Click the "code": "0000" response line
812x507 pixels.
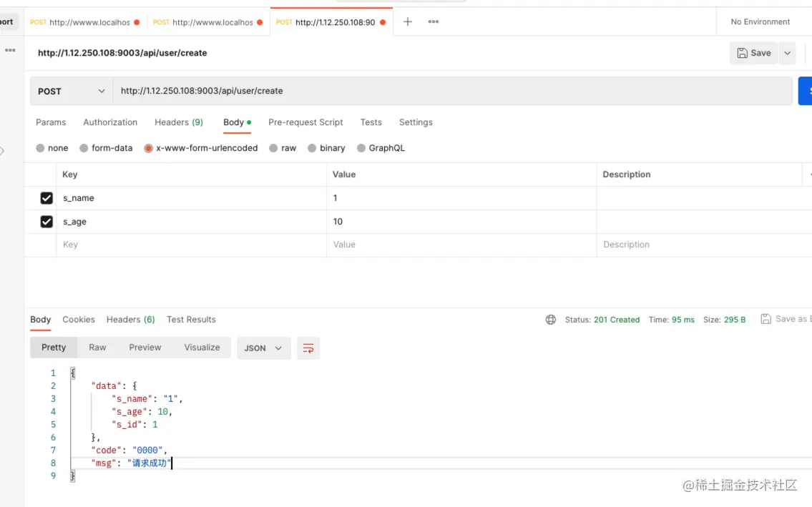(x=129, y=450)
